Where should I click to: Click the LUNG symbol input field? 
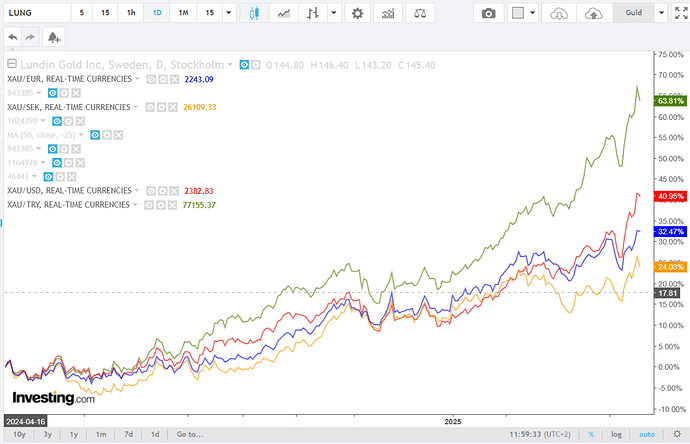tap(37, 13)
